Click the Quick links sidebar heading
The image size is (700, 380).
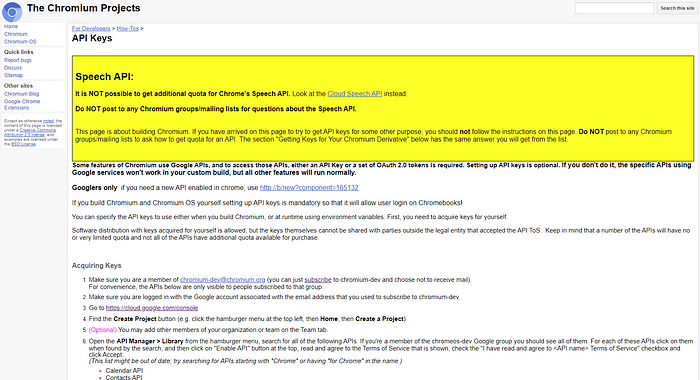tap(19, 52)
